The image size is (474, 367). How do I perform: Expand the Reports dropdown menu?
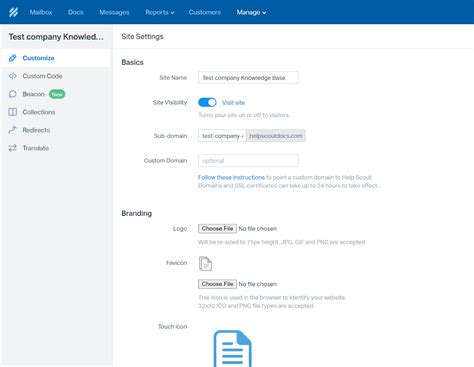(160, 12)
